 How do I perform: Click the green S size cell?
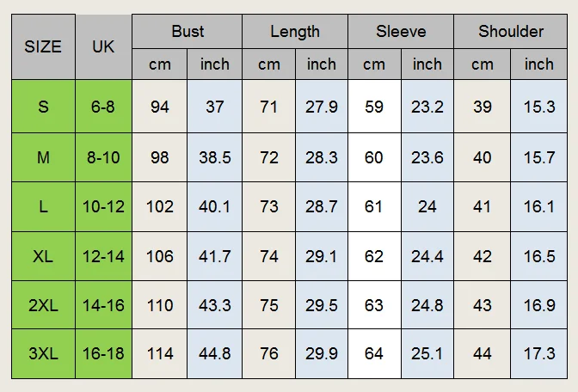pos(44,107)
